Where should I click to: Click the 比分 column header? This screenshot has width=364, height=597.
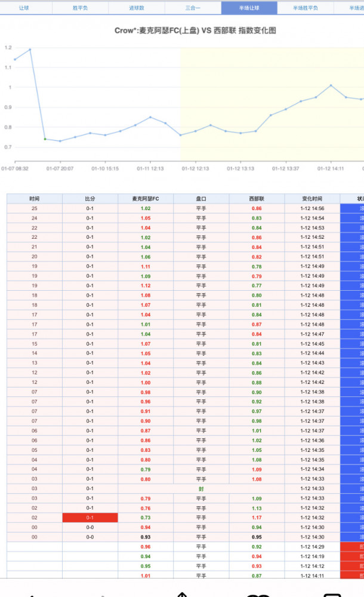pos(90,199)
